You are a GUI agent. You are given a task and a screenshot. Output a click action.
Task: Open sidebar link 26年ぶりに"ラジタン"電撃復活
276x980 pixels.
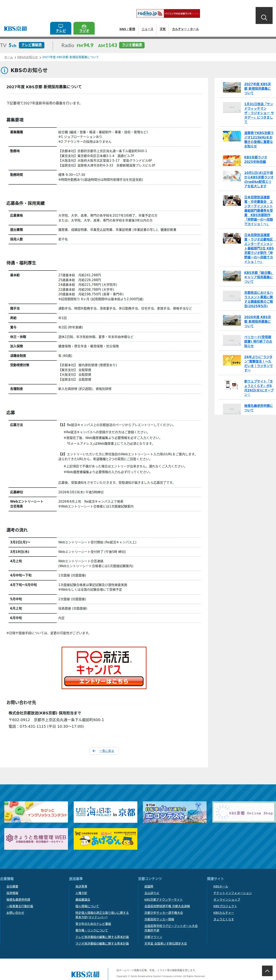[259, 364]
